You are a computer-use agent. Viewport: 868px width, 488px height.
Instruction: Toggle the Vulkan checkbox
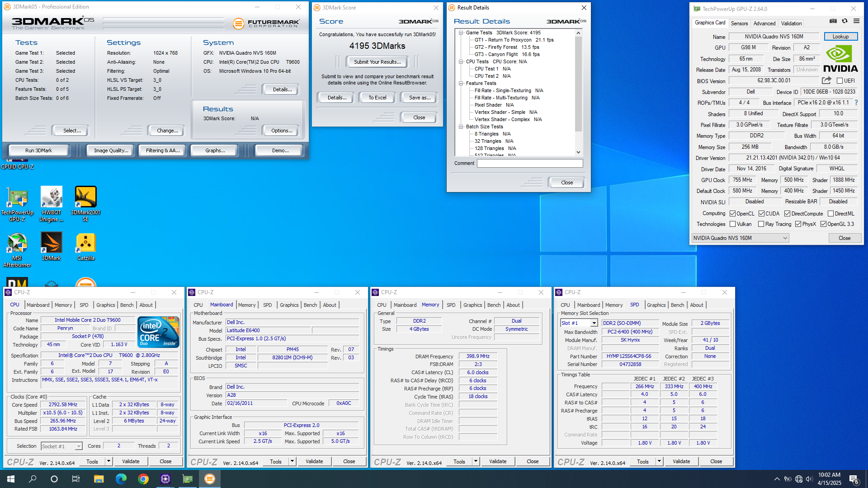732,224
